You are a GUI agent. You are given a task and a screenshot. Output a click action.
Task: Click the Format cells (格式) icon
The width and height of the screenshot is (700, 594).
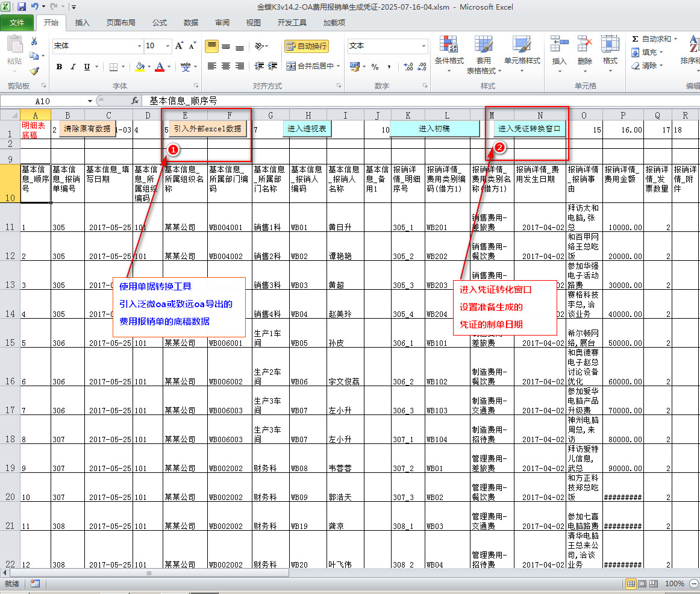(610, 45)
